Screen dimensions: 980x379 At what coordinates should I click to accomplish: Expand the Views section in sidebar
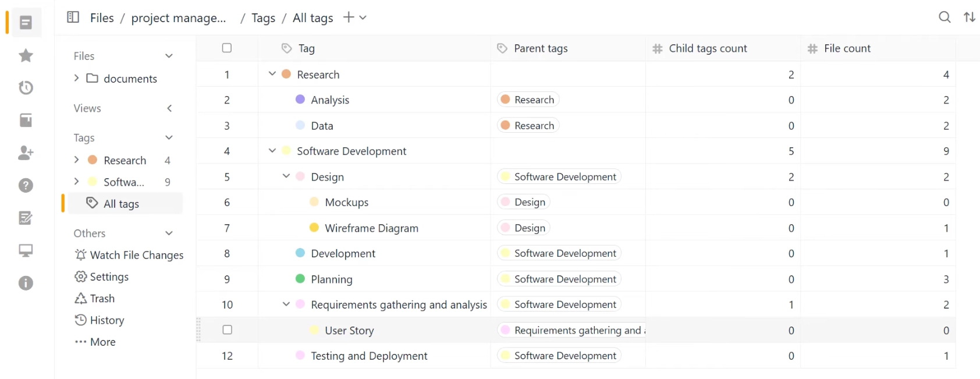169,108
